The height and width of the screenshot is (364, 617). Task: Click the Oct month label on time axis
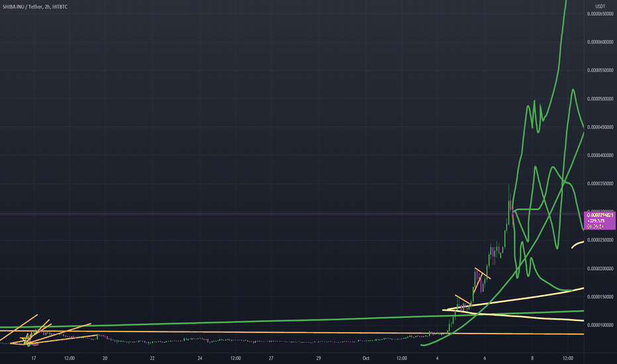click(x=366, y=358)
